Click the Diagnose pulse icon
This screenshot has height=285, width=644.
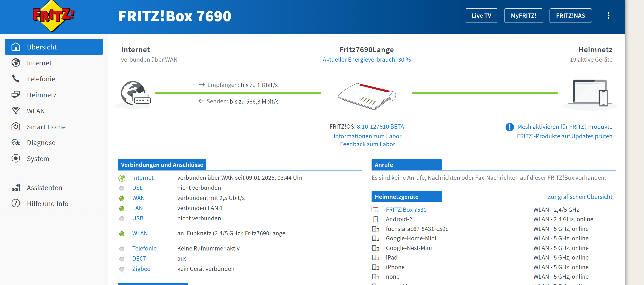[x=16, y=143]
